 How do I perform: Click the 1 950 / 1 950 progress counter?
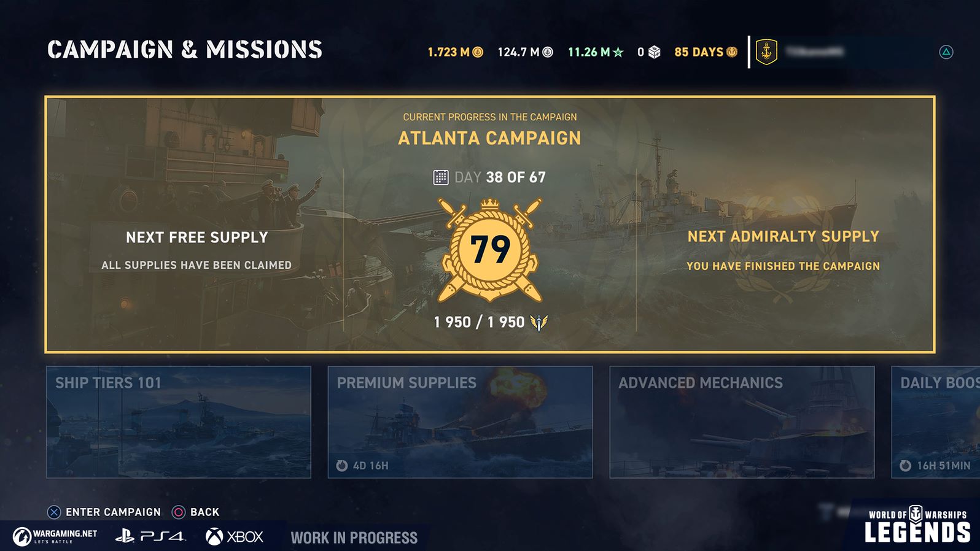(x=479, y=322)
